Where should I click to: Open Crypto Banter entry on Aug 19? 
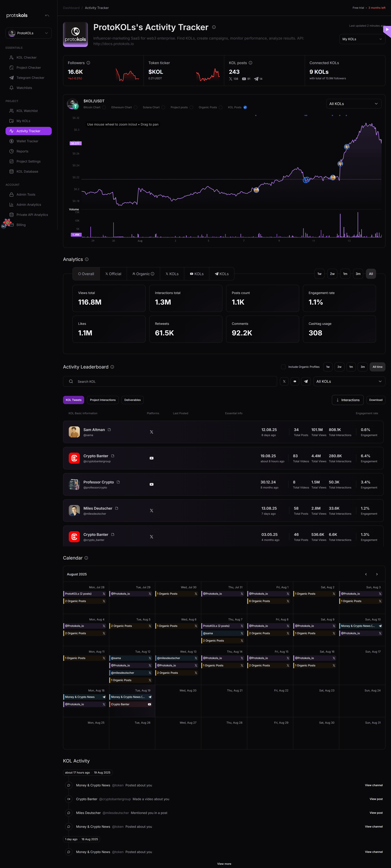tap(131, 704)
